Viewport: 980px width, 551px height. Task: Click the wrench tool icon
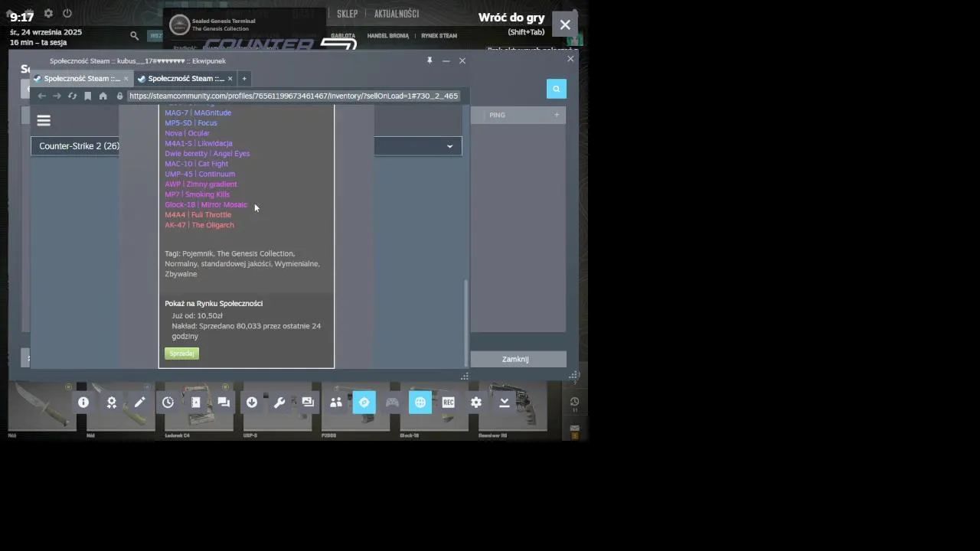[279, 403]
